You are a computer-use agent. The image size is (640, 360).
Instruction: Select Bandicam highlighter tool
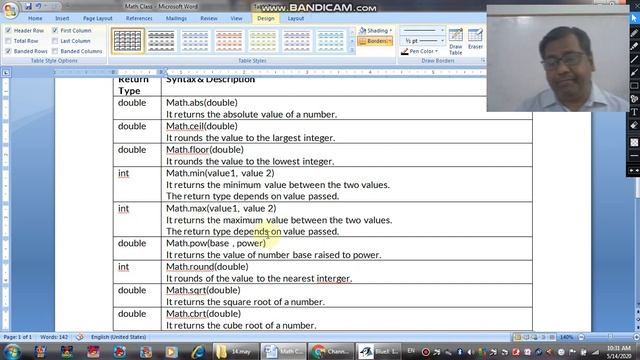tap(634, 46)
